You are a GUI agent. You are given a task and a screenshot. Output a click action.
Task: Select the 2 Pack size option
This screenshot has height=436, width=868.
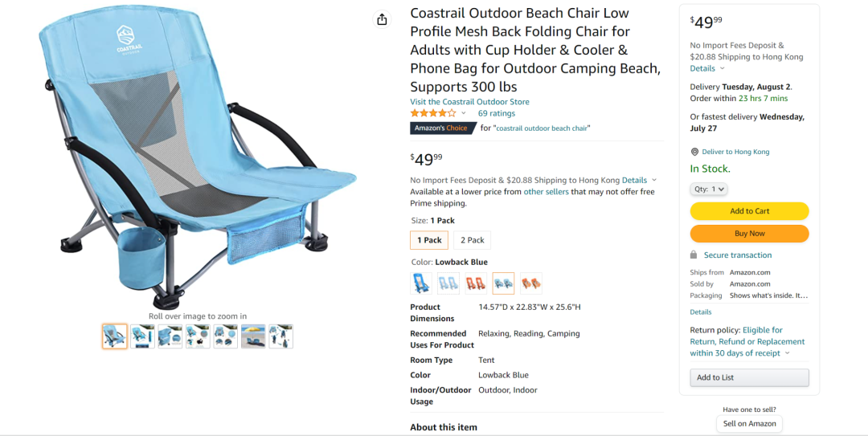tap(472, 240)
